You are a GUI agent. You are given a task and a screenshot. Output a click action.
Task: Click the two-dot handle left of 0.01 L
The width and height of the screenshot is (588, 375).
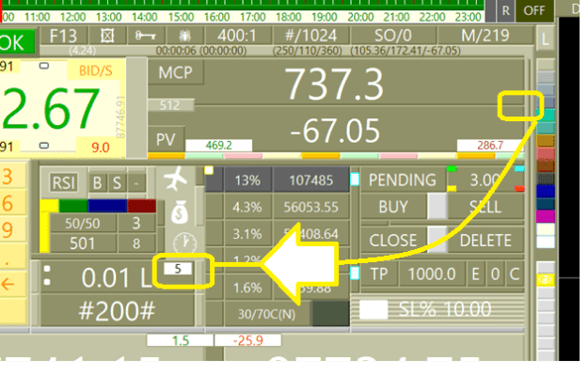pos(47,275)
